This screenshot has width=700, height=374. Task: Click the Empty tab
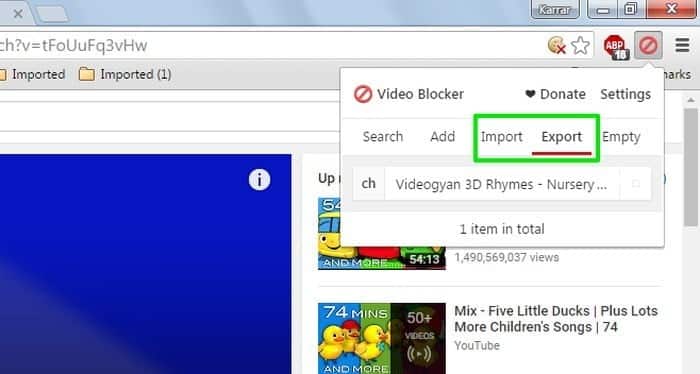pos(621,137)
